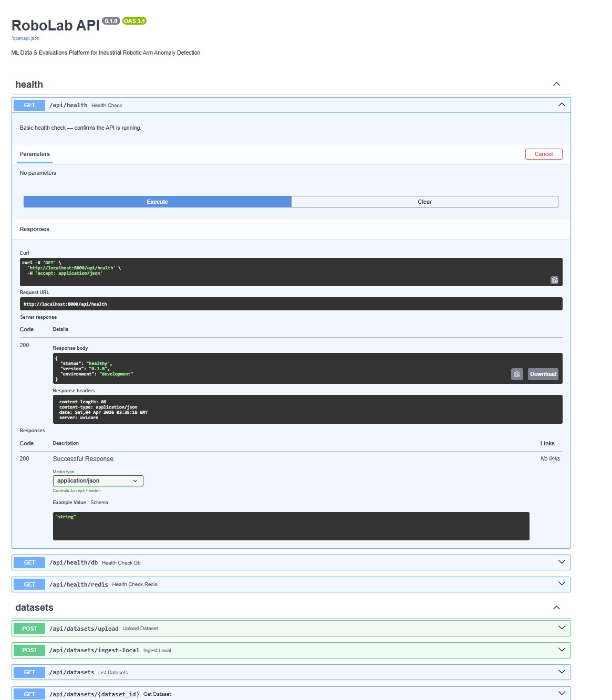Viewport: 612px width, 700px height.
Task: Click the POST badge for Ingest Local
Action: [x=29, y=650]
